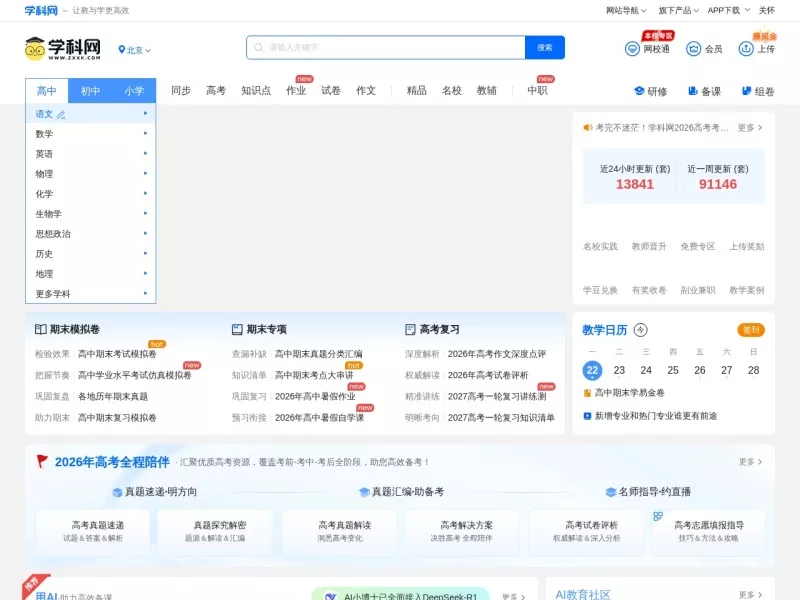
Task: Click the red flag icon beside 2026年高考全程陪伴
Action: [x=42, y=461]
